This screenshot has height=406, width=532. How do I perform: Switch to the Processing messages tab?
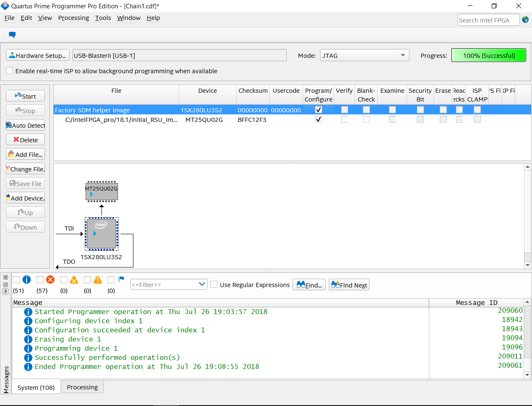point(82,387)
